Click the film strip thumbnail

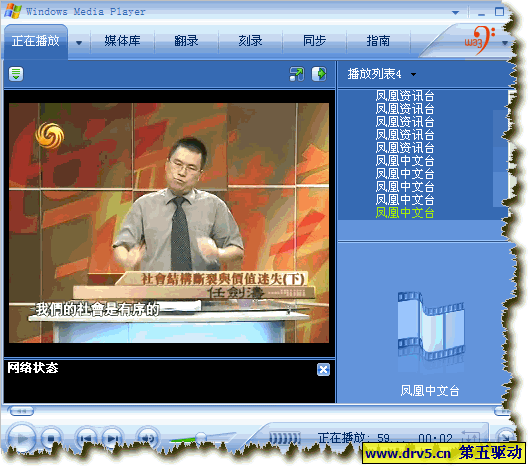431,326
